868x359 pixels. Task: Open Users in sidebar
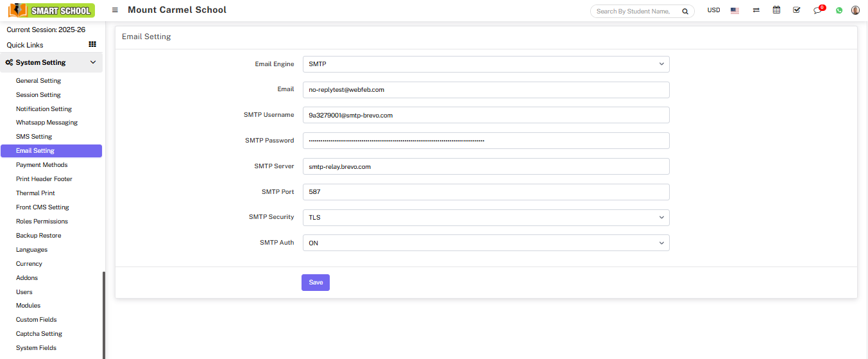[x=24, y=292]
